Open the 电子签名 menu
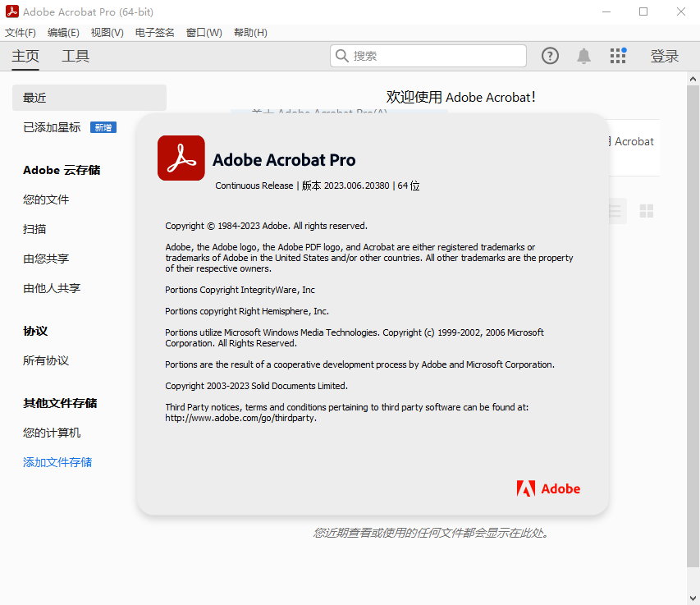 click(x=154, y=33)
